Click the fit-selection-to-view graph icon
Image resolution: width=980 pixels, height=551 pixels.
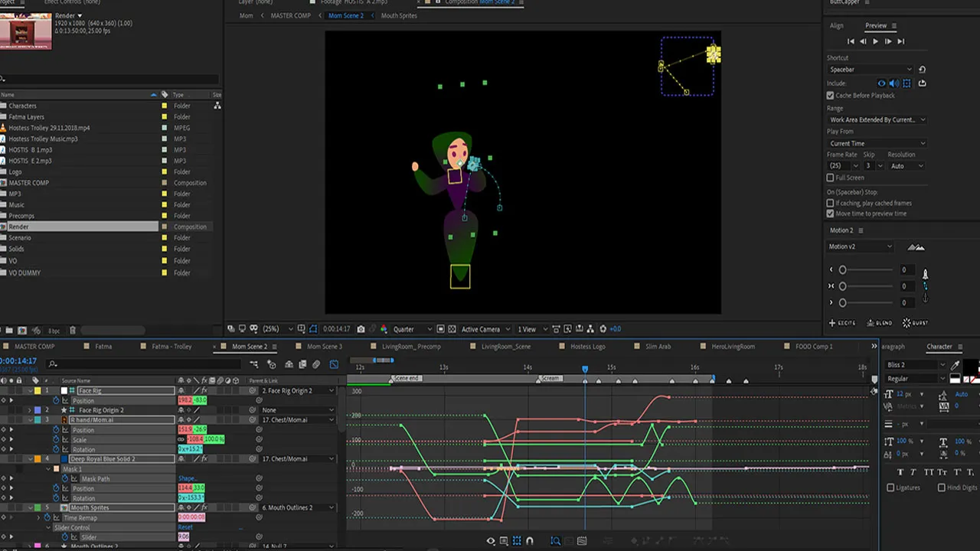pos(569,541)
